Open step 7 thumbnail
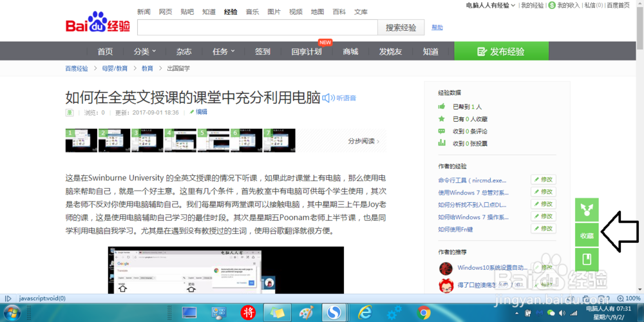The width and height of the screenshot is (644, 322). [x=279, y=140]
